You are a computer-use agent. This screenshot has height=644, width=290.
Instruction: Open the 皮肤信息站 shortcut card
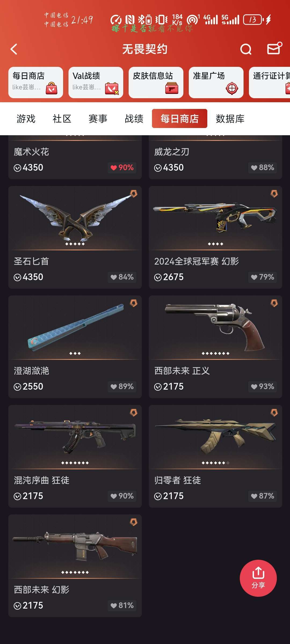click(x=156, y=82)
